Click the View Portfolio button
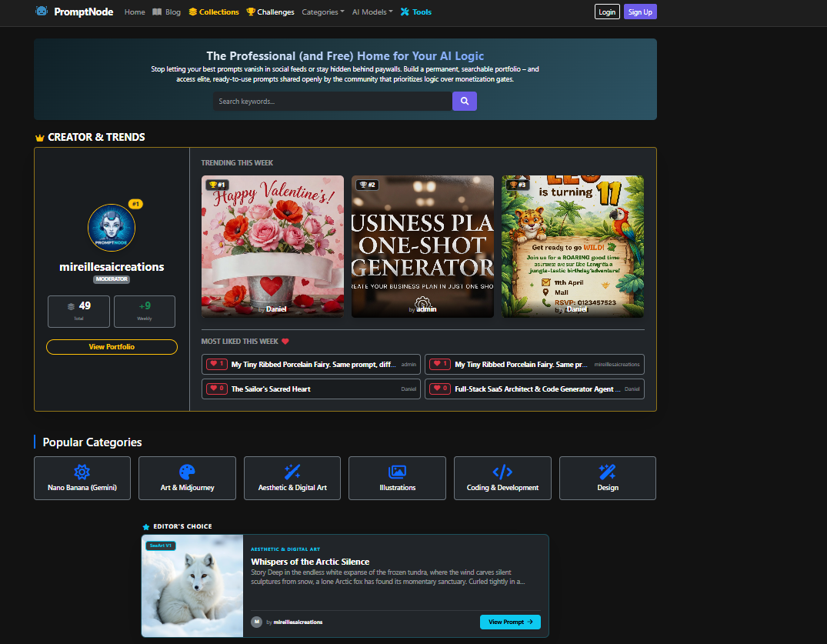Image resolution: width=827 pixels, height=644 pixels. (x=112, y=348)
